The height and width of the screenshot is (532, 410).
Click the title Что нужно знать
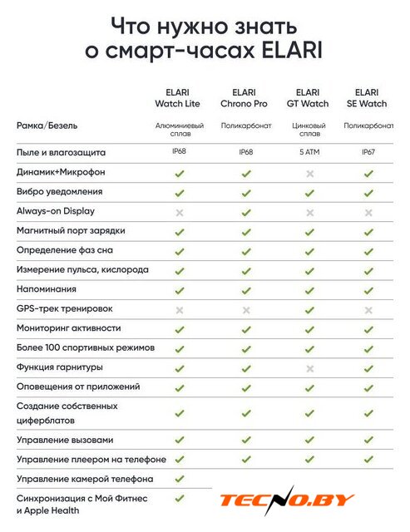pyautogui.click(x=204, y=26)
